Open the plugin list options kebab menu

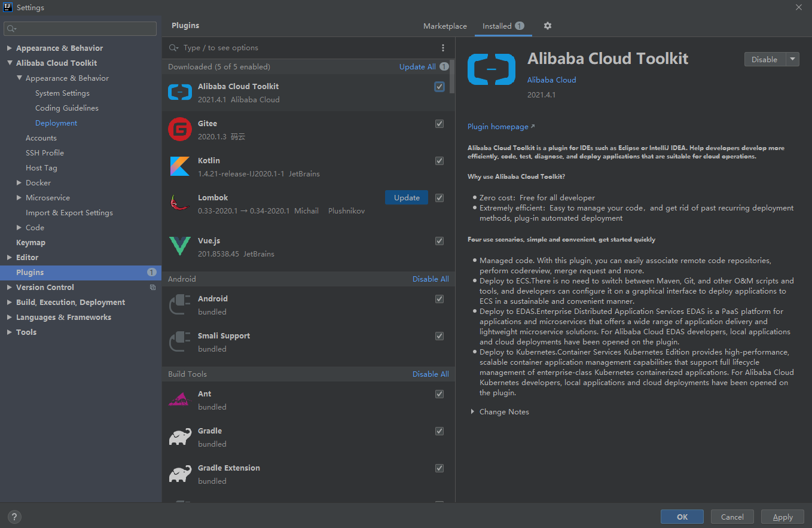[443, 48]
